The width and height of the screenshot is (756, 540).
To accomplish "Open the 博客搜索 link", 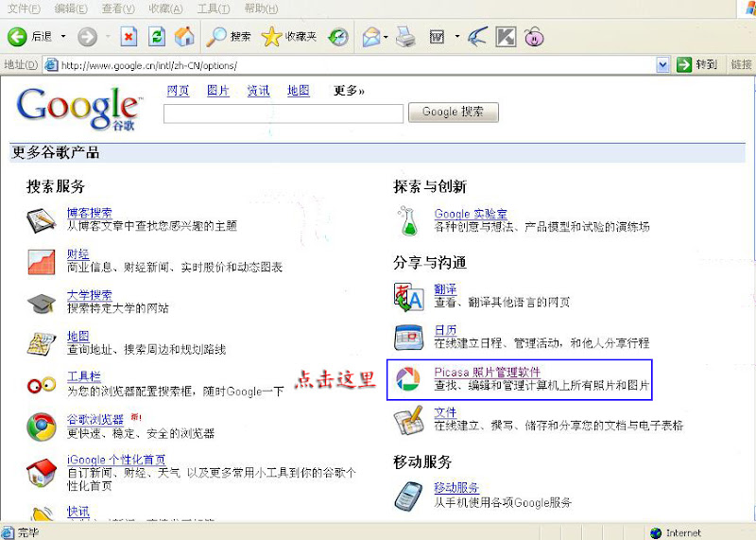I will pos(90,213).
